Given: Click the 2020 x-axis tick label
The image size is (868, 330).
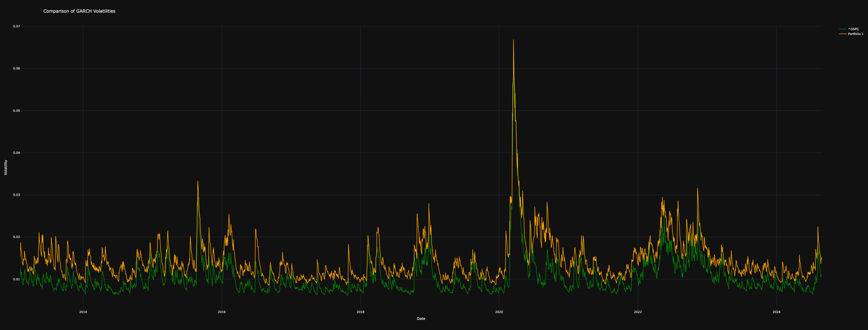Looking at the screenshot, I should pos(499,312).
